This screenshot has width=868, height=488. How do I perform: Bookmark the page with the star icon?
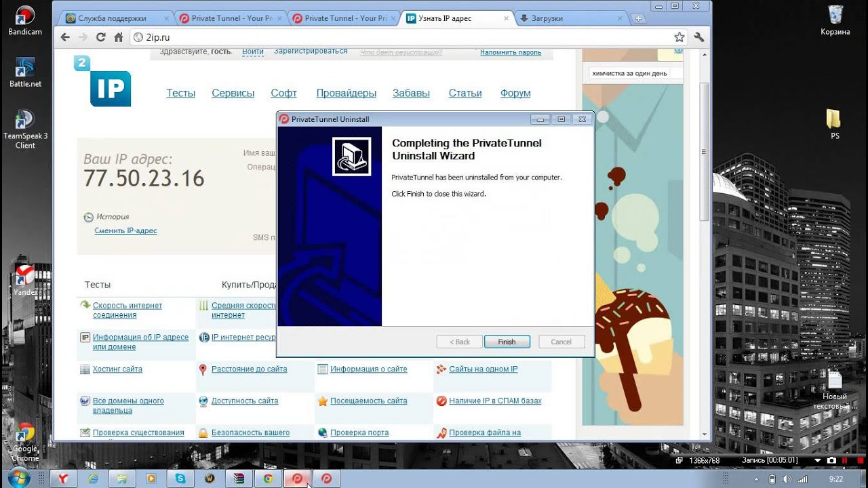tap(679, 37)
